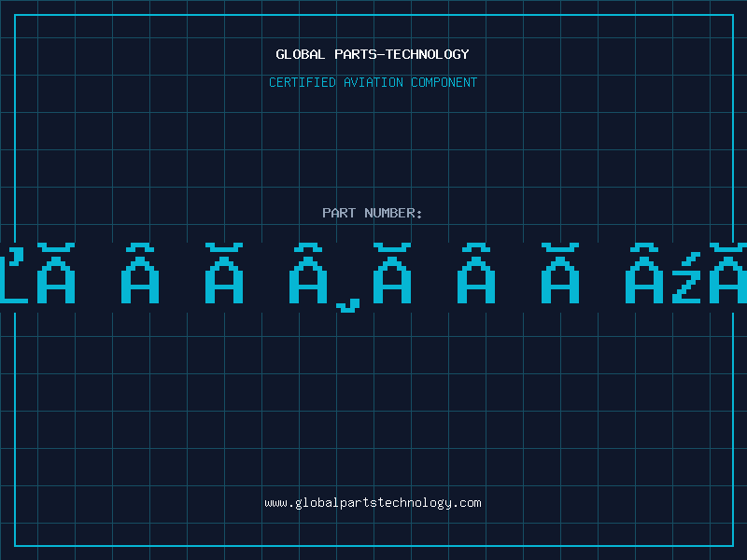Screen dimensions: 747x560
Task: Click the word COMPONENT in the subtitle
Action: click(444, 82)
